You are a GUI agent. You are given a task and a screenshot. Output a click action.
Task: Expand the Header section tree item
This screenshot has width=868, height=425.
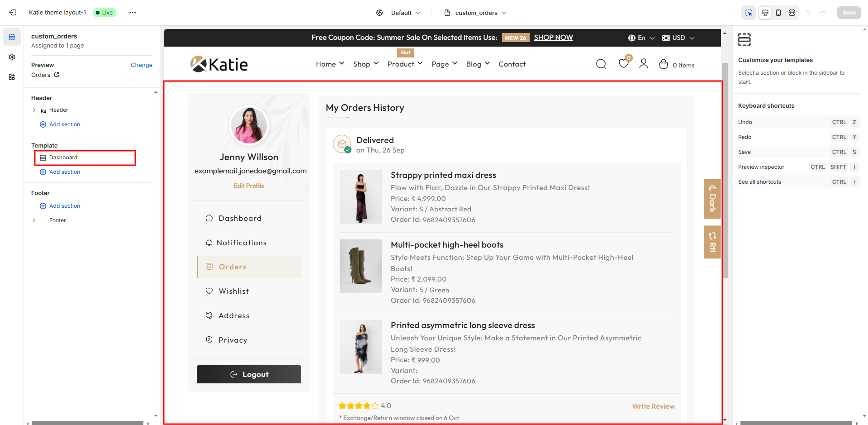(x=34, y=110)
